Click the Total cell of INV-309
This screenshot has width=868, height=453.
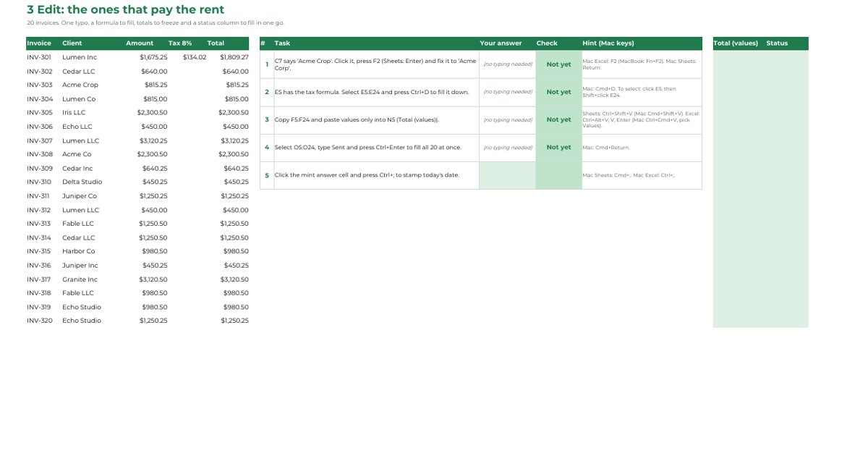229,169
